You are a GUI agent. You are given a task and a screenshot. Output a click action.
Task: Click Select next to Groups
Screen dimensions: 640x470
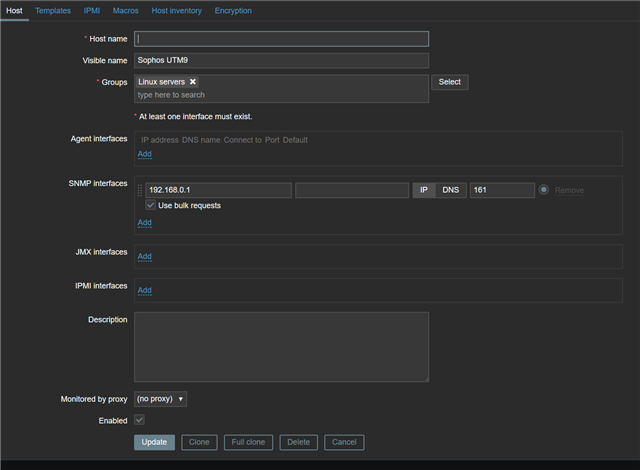pyautogui.click(x=450, y=82)
